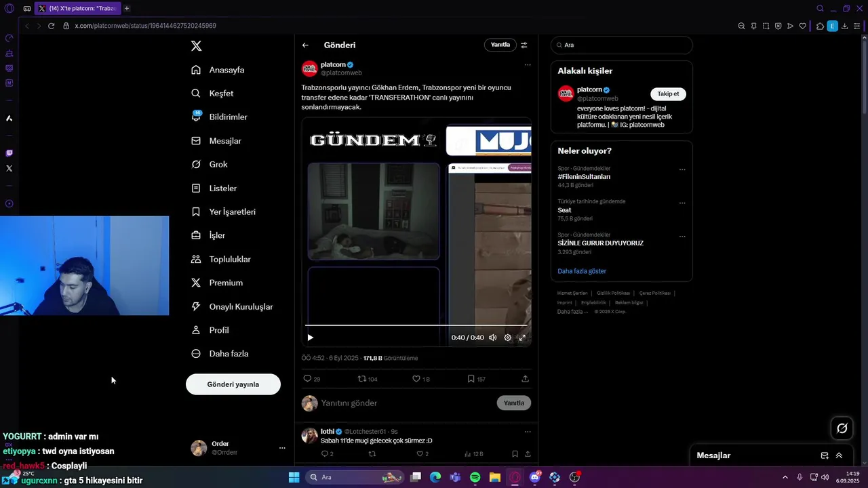Seek on the video progress bar
The width and height of the screenshot is (868, 488).
(416, 325)
